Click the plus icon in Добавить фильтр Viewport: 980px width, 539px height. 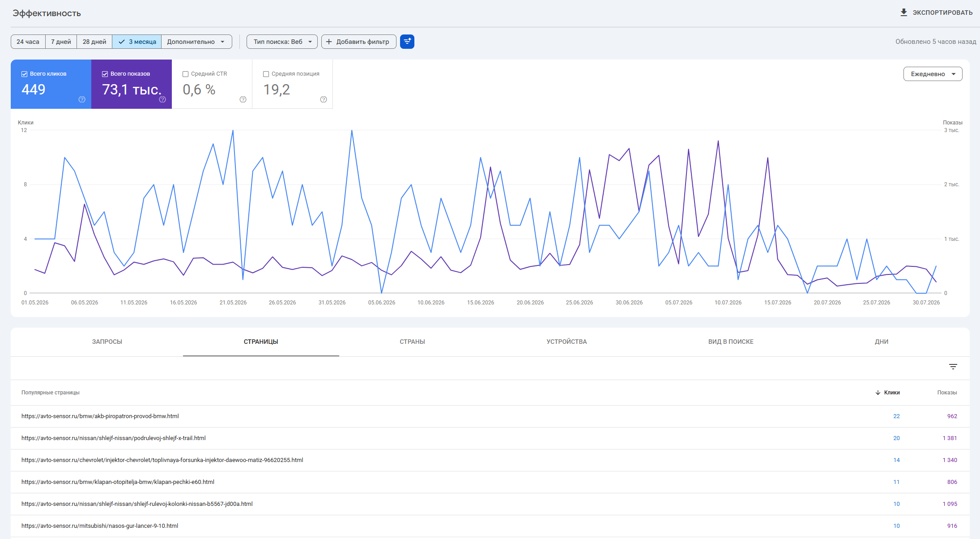click(x=329, y=42)
